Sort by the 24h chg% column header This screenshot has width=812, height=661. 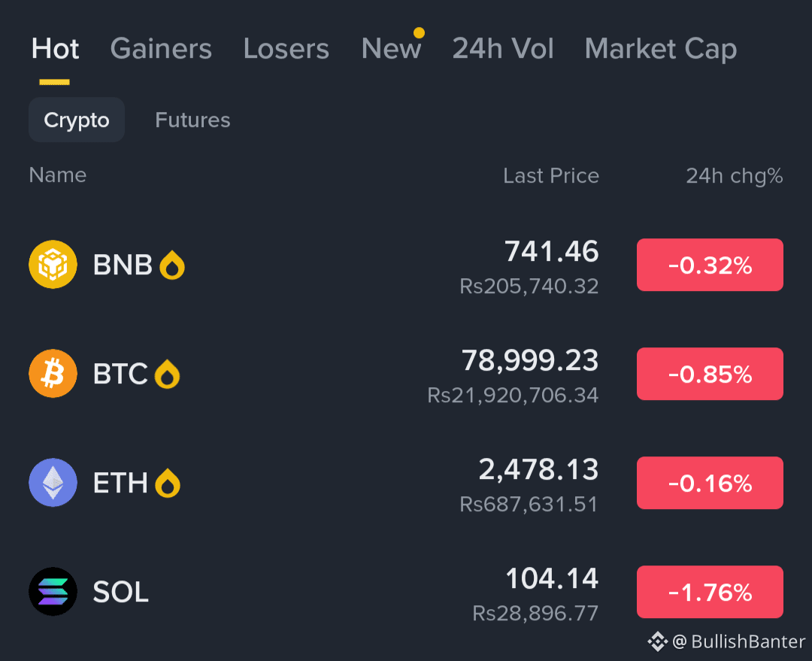pos(735,176)
